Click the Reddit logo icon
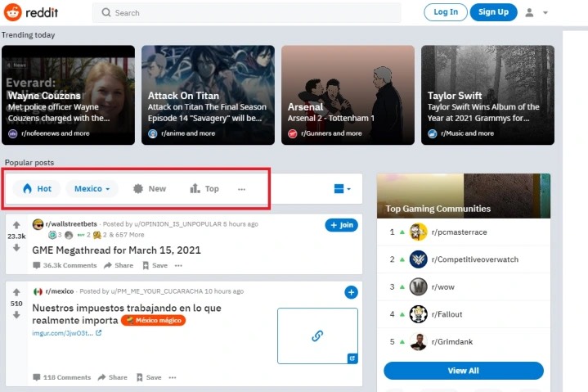 tap(13, 12)
